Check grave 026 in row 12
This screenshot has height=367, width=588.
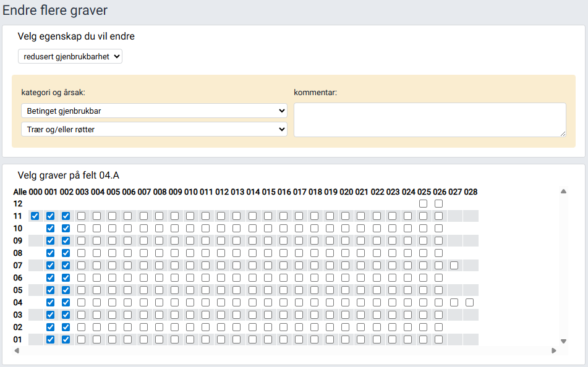[438, 203]
